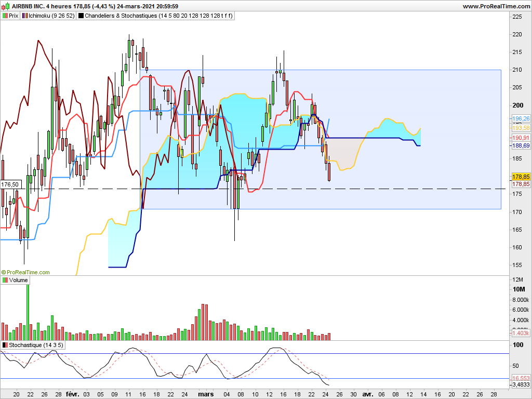Click the AIRBNB INC. 4 heures chart title
This screenshot has width=532, height=399.
tap(42, 6)
